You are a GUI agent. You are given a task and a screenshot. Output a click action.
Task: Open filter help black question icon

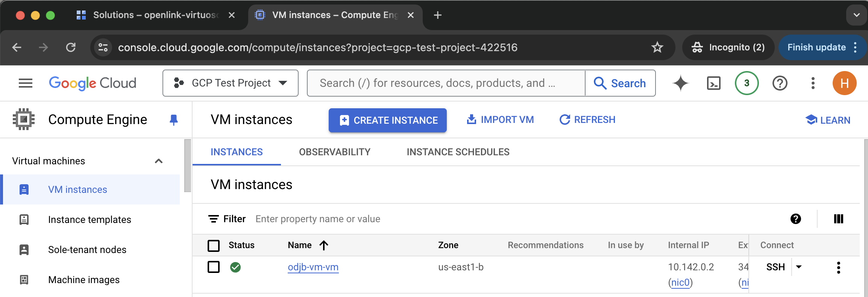pyautogui.click(x=796, y=219)
